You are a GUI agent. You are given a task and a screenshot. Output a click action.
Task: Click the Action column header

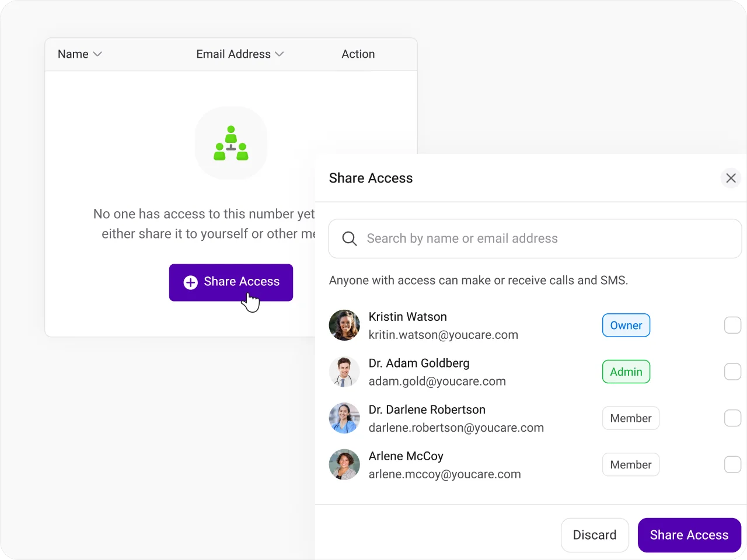pyautogui.click(x=358, y=54)
